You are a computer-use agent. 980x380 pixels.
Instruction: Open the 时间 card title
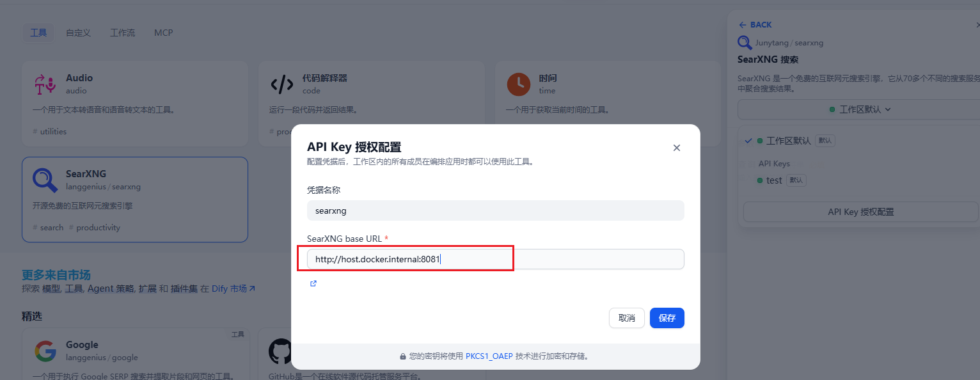(x=548, y=78)
